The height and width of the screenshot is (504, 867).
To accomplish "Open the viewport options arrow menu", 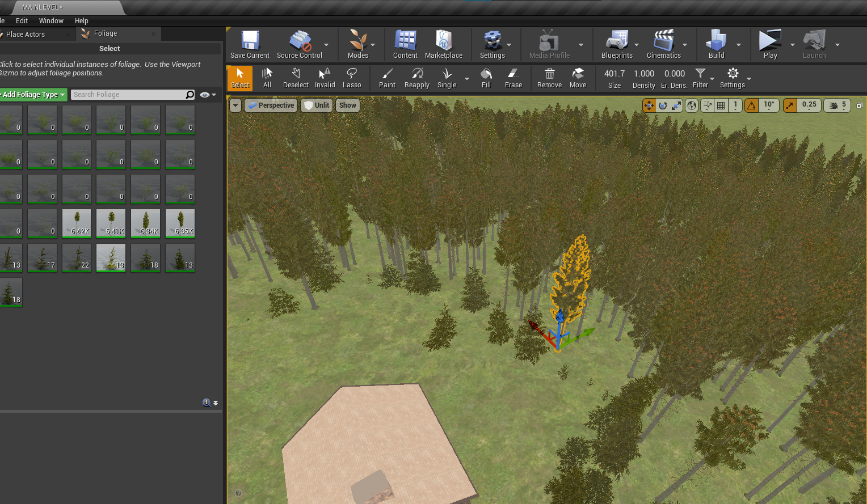I will (235, 105).
